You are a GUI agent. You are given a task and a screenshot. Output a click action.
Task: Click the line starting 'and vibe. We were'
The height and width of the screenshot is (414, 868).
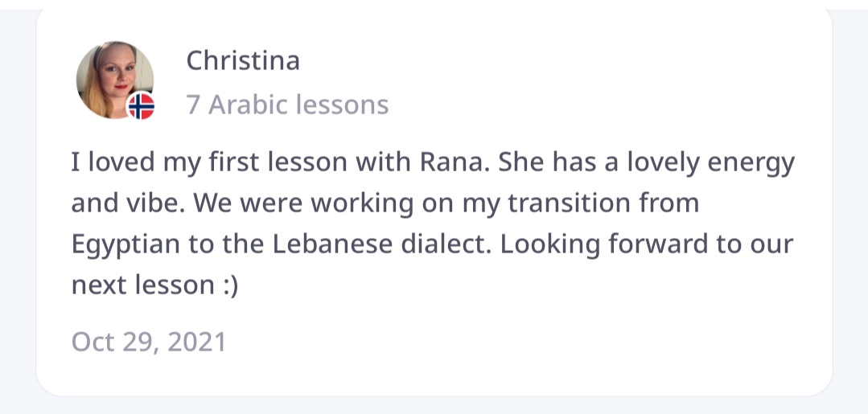point(385,203)
